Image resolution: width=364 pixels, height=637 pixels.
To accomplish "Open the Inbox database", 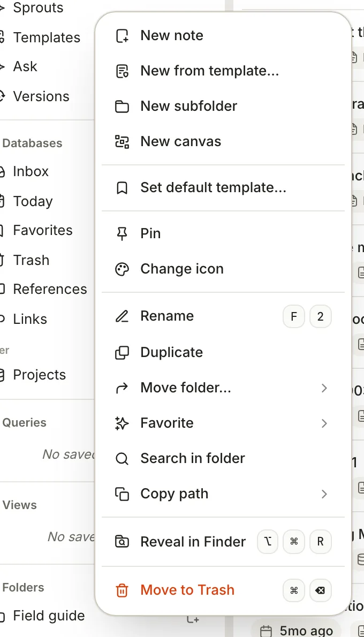I will click(31, 171).
